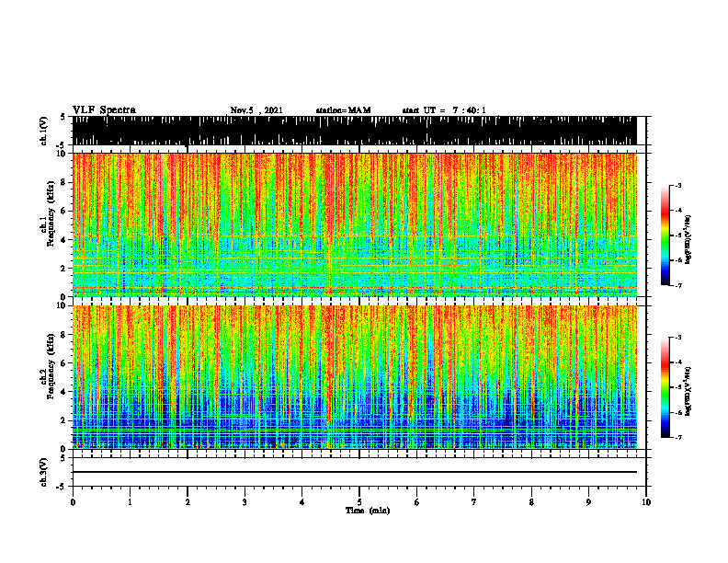
Task: Click the "-7" tick on ch.1 color bar
Action: point(678,285)
